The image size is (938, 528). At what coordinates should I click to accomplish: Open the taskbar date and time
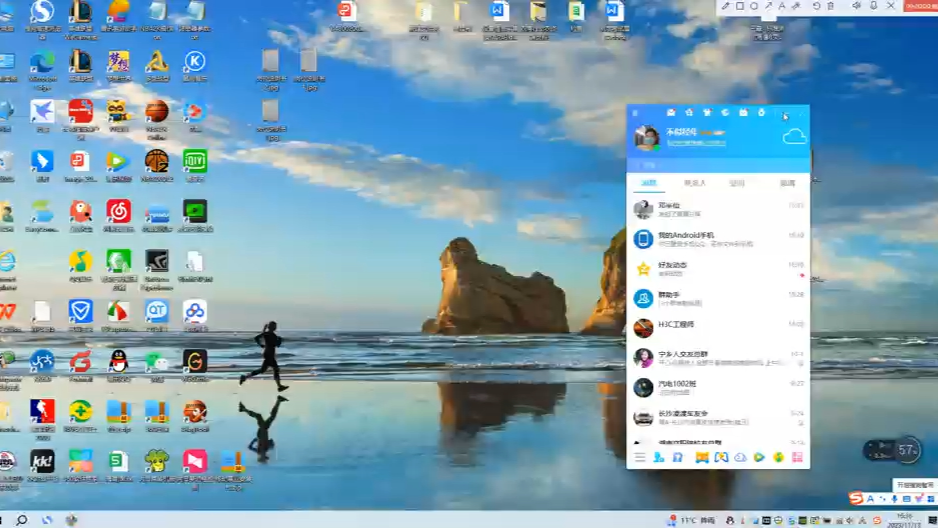click(904, 520)
